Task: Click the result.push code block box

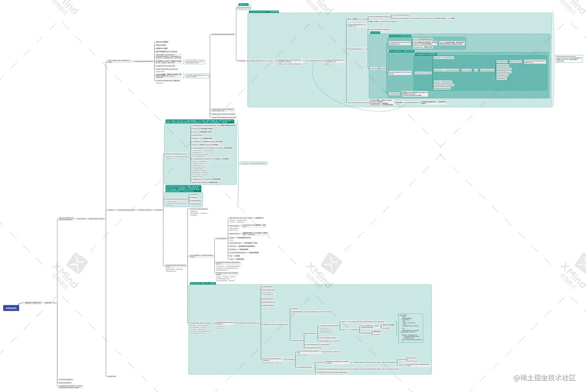Action: tap(411, 328)
